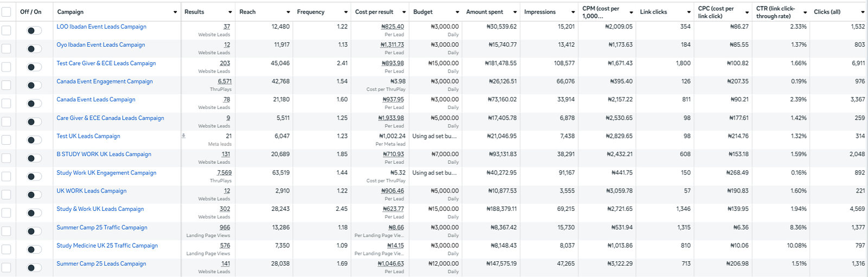868x277 pixels.
Task: Tick the select-all checkbox in header
Action: 6,11
